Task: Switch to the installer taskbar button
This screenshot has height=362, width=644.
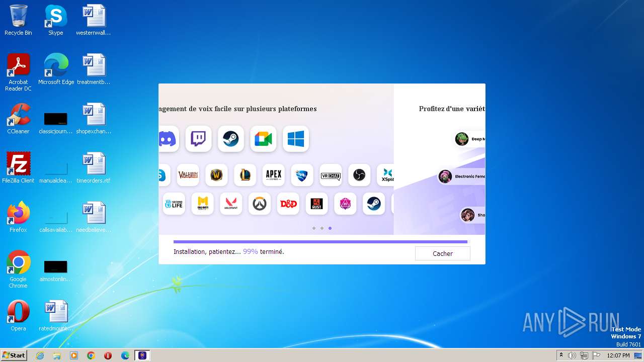Action: (x=142, y=355)
